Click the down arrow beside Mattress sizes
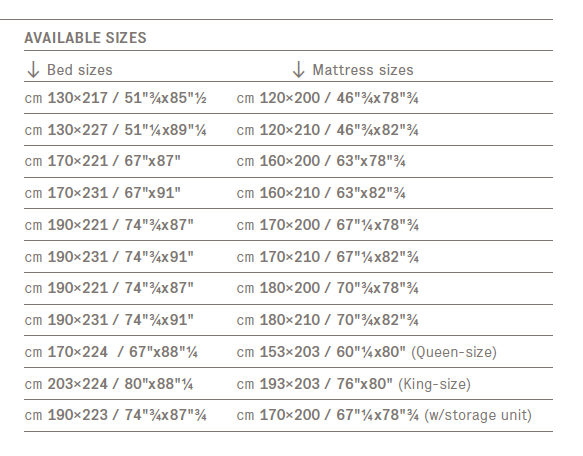The width and height of the screenshot is (583, 456). coord(299,70)
